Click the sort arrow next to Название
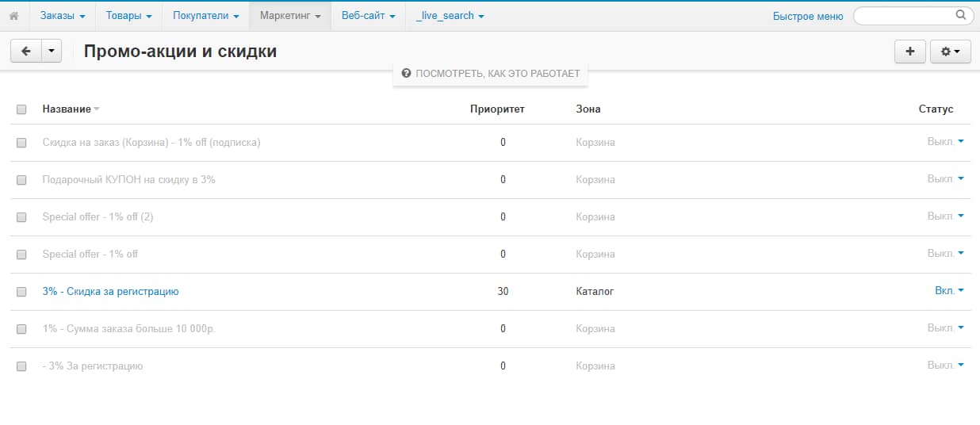 (x=97, y=109)
